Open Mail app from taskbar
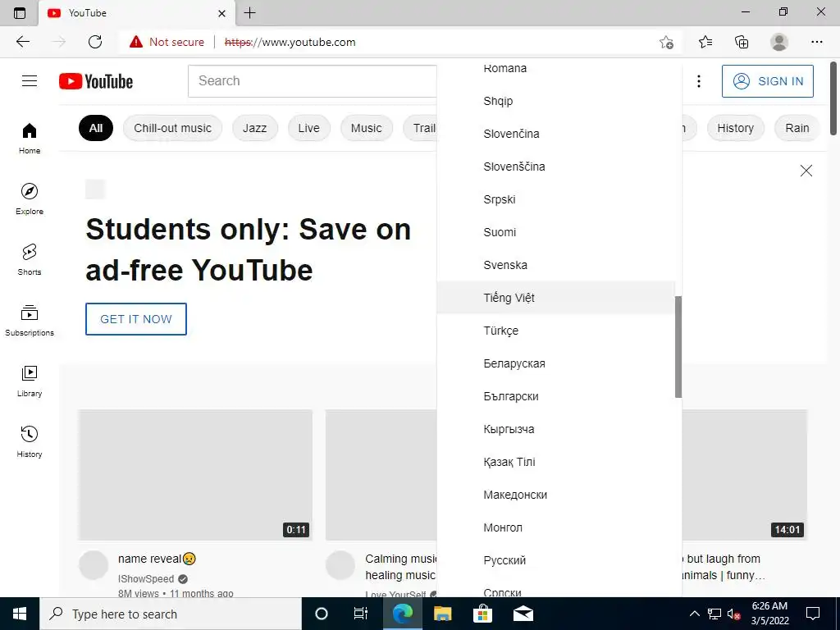This screenshot has height=630, width=840. click(x=523, y=614)
